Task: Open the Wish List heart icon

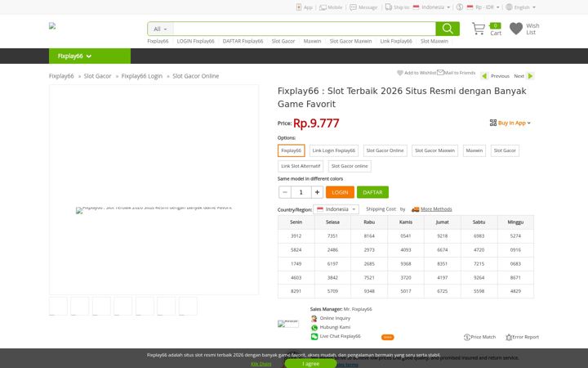Action: [x=516, y=29]
